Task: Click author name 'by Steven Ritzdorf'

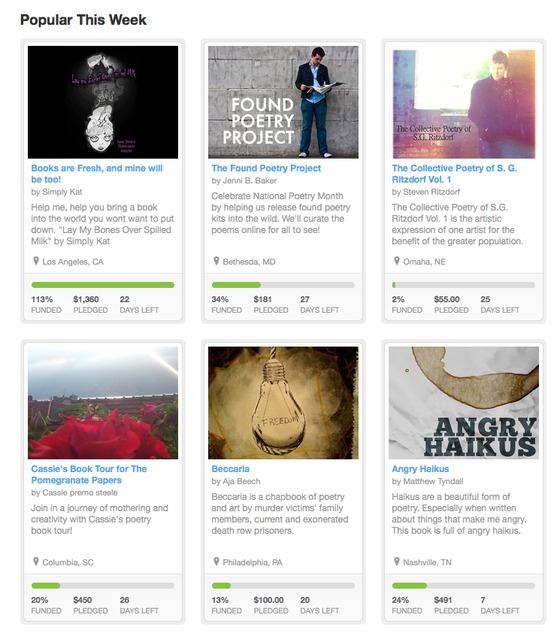Action: (x=426, y=192)
